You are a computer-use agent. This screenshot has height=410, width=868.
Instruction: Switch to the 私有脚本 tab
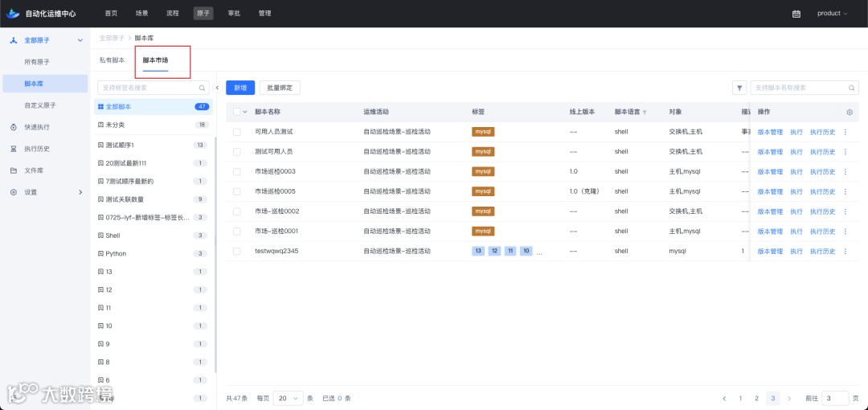(112, 59)
